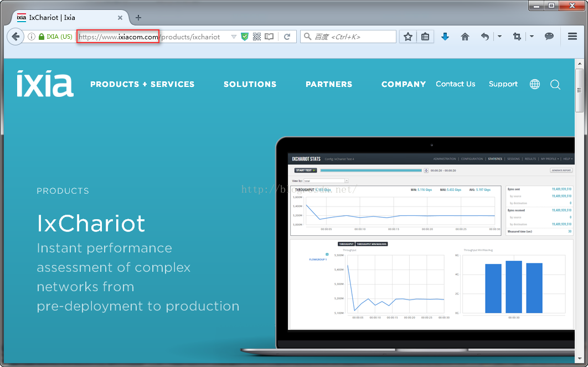Click the page scrollbar down arrow
The height and width of the screenshot is (367, 588).
click(579, 358)
